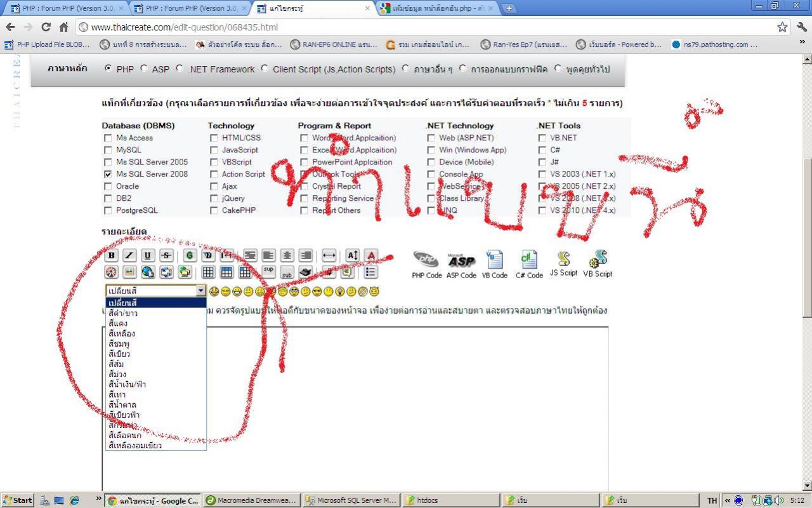The image size is (812, 508).
Task: Open the Chrome wrench menu
Action: [802, 27]
